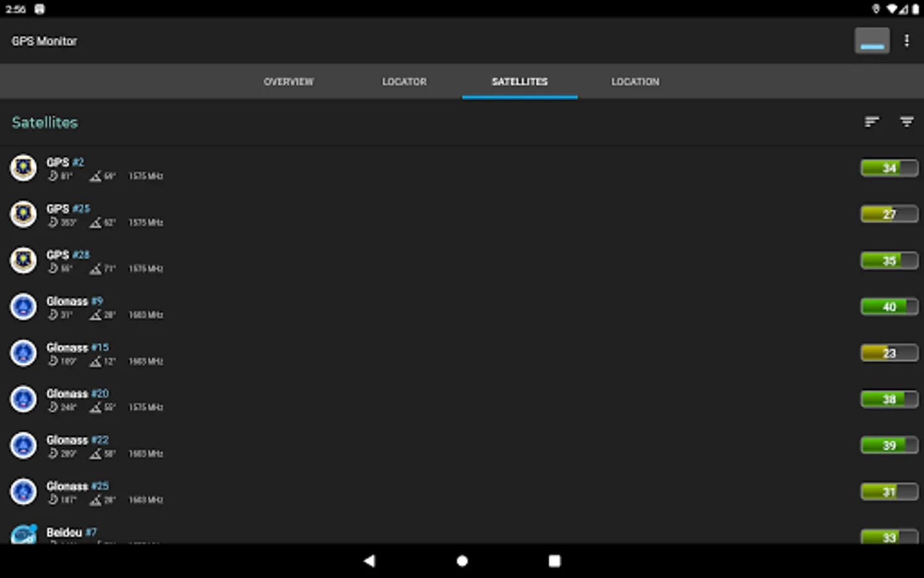The width and height of the screenshot is (924, 578).
Task: Tap the azimuth icon in Glonass #22 row
Action: click(x=53, y=453)
